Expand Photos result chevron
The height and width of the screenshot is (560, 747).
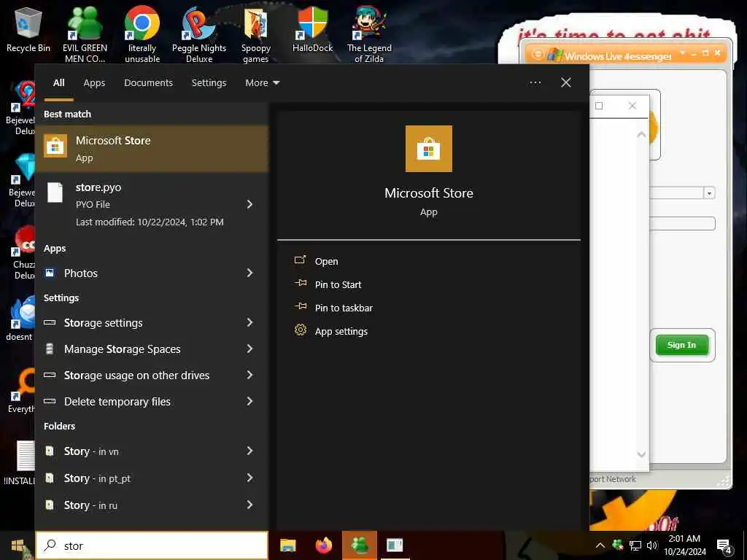[x=249, y=273]
